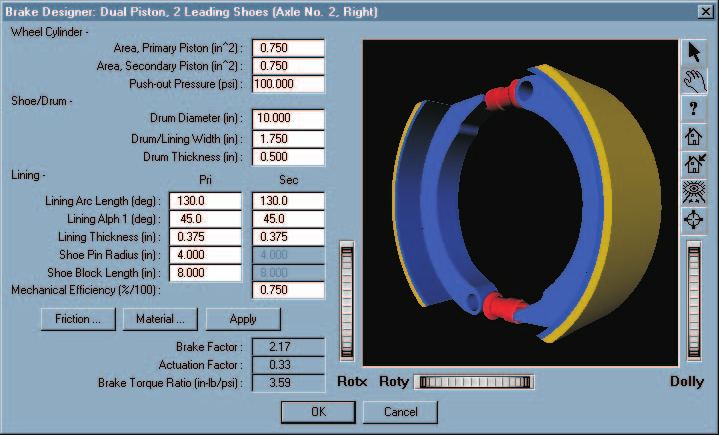
Task: Open the Friction settings button
Action: tap(78, 319)
